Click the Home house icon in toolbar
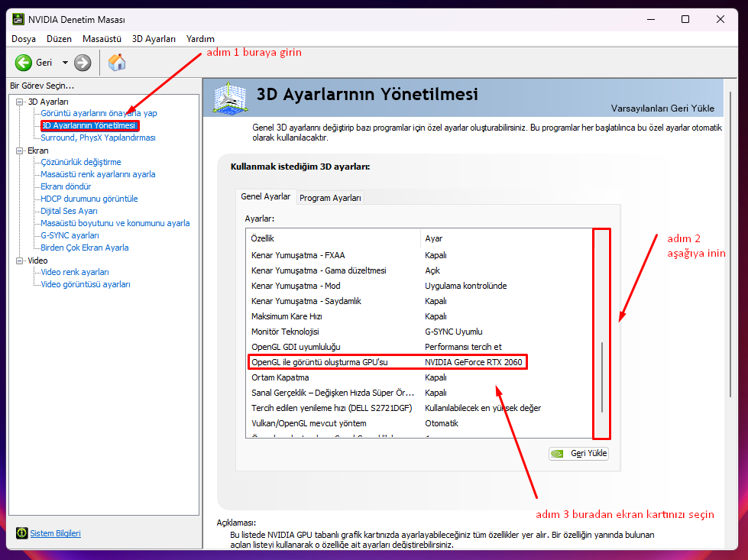 point(117,63)
